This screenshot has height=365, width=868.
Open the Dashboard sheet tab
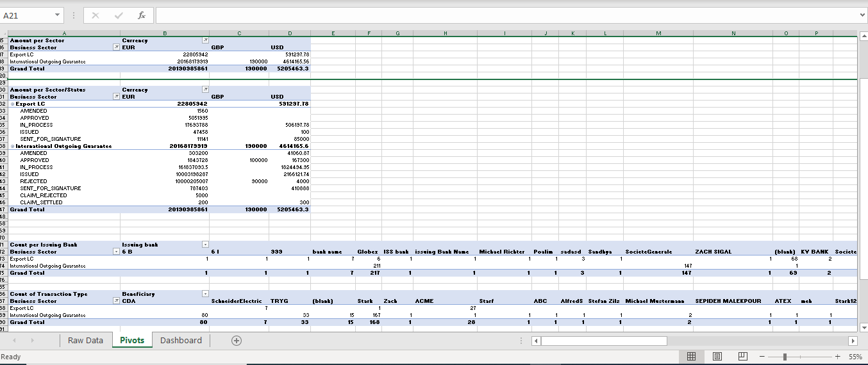[181, 341]
